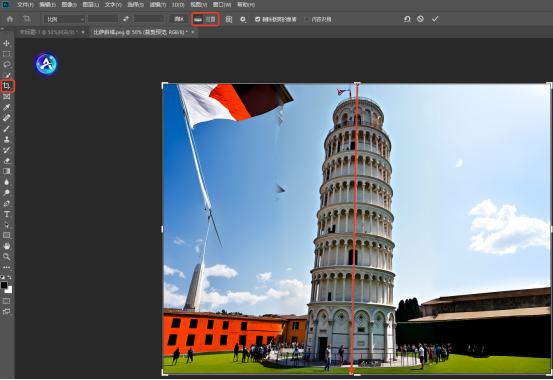The height and width of the screenshot is (380, 553).
Task: Close the 比萨斜塔.png document tab
Action: [x=193, y=32]
